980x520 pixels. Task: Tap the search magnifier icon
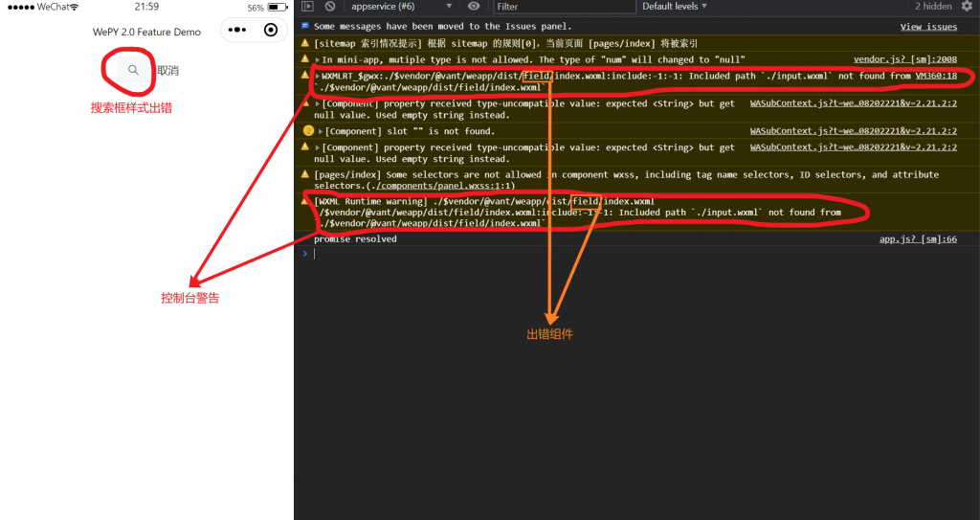[x=133, y=70]
